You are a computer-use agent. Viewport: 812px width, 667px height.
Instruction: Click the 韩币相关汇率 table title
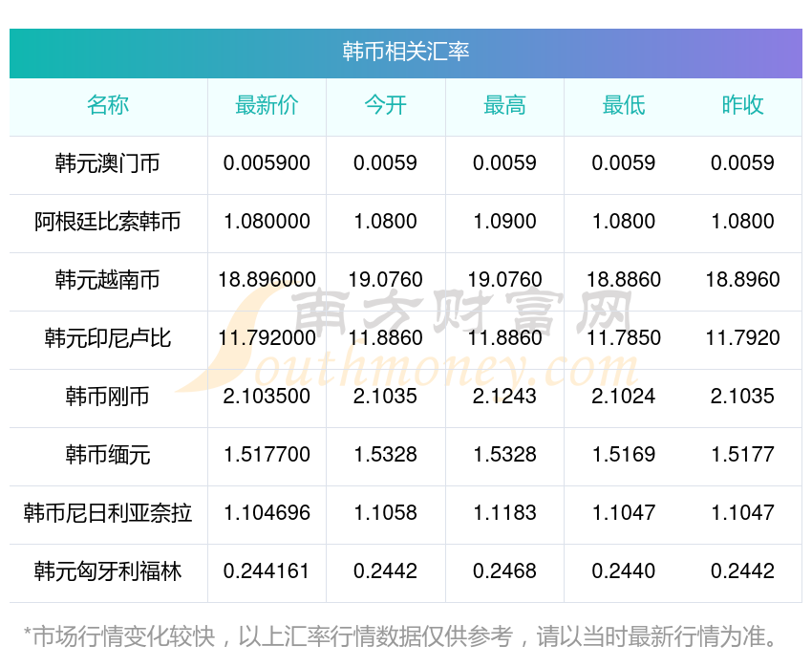(405, 52)
